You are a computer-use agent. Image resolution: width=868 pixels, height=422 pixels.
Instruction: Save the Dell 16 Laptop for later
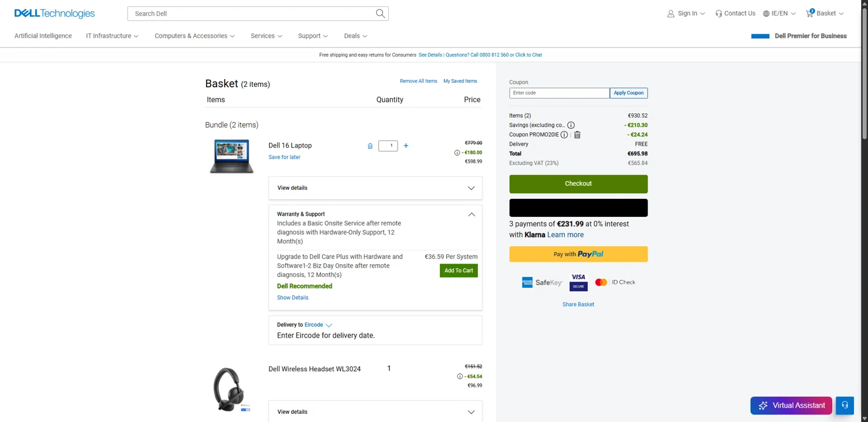pyautogui.click(x=284, y=157)
